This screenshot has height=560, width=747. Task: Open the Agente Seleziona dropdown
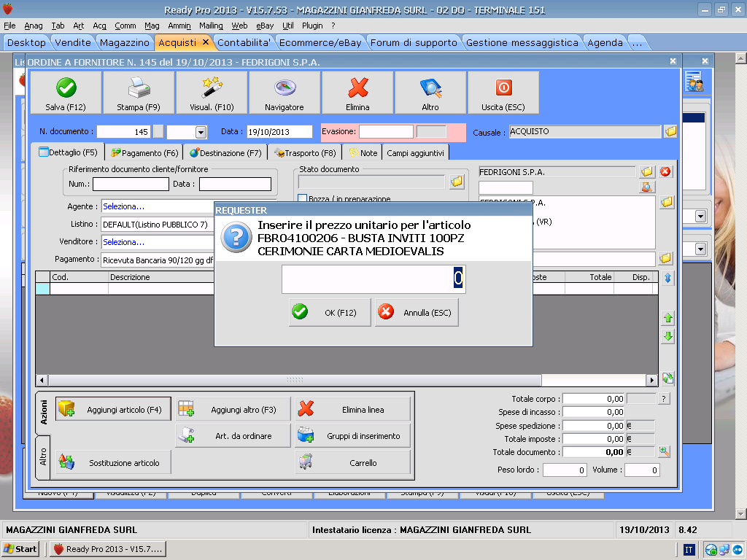click(157, 206)
